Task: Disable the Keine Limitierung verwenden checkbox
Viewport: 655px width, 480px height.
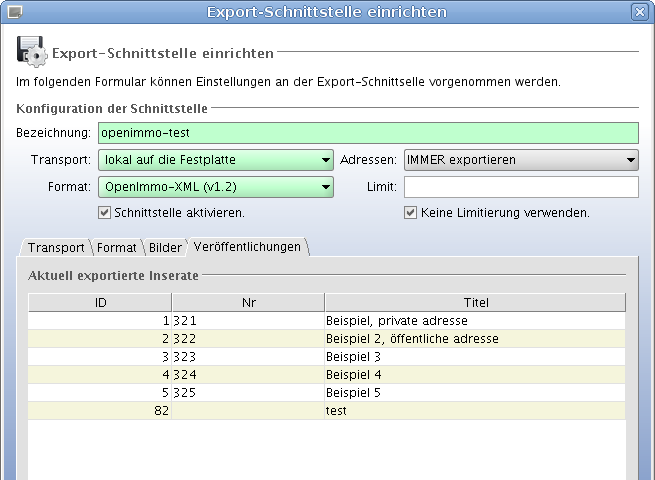Action: [410, 213]
